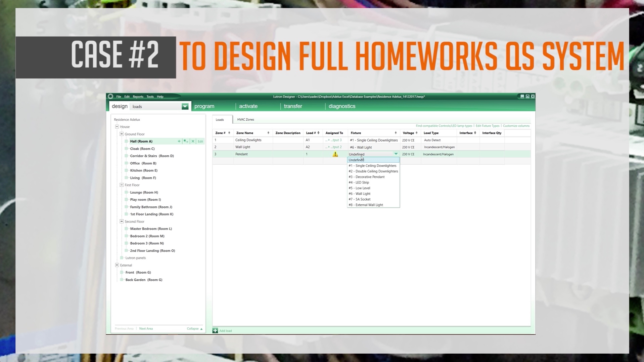Choose #7 5A Socket option
This screenshot has height=362, width=644.
373,199
